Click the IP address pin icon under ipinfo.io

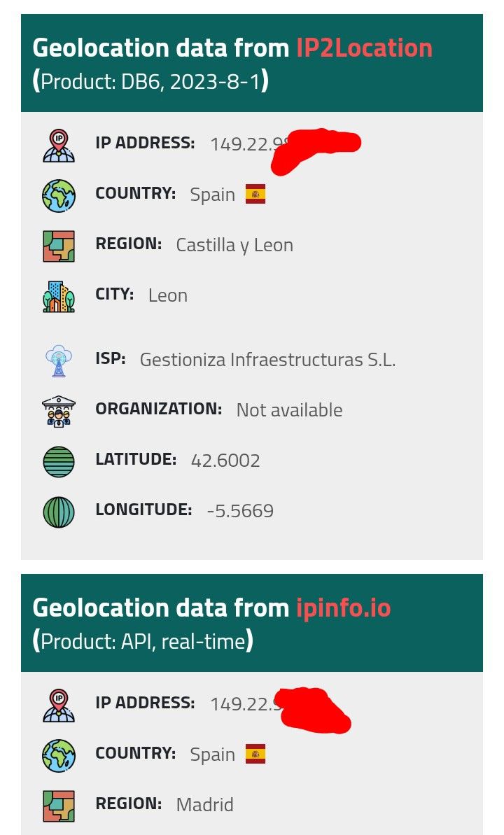59,705
